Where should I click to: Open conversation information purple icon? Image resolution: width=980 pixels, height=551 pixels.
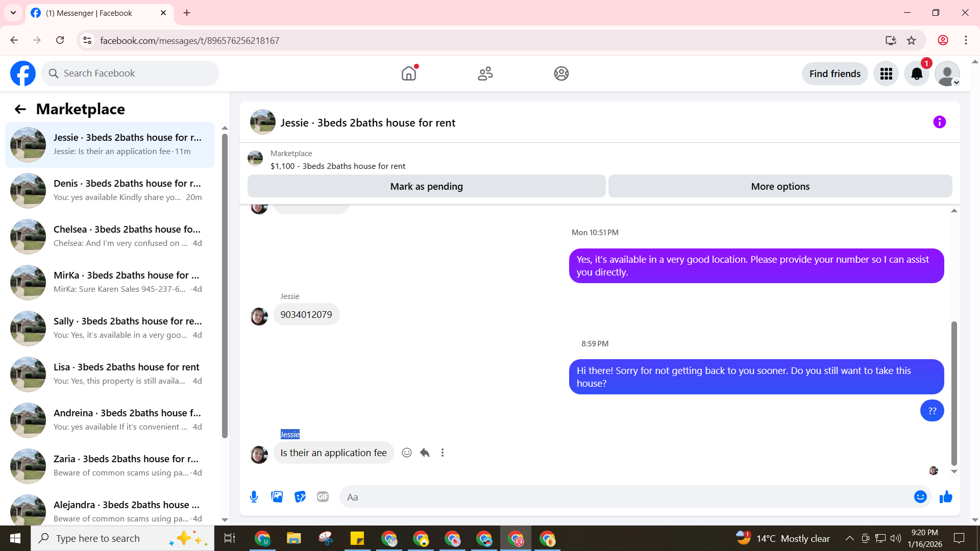pos(939,122)
